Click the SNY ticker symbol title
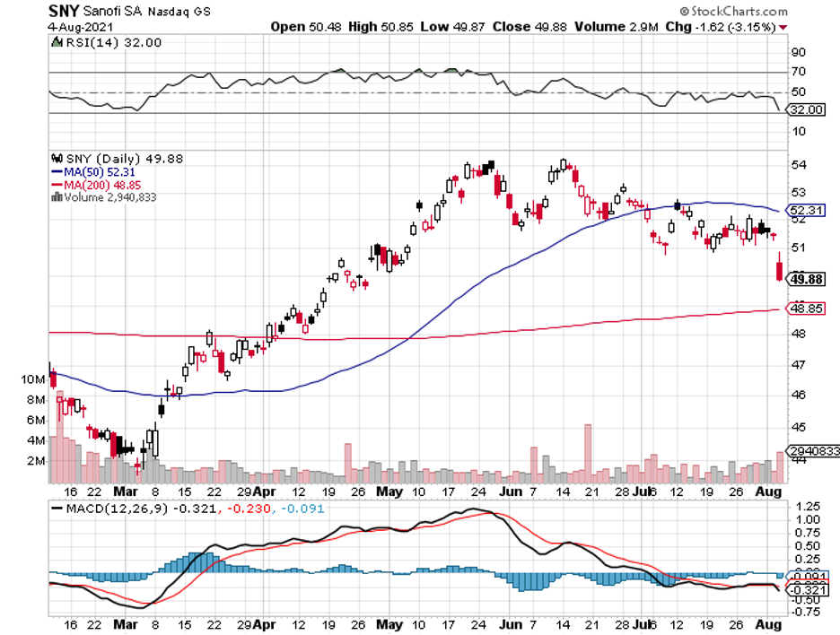Viewport: 840px width, 635px height. (64, 11)
